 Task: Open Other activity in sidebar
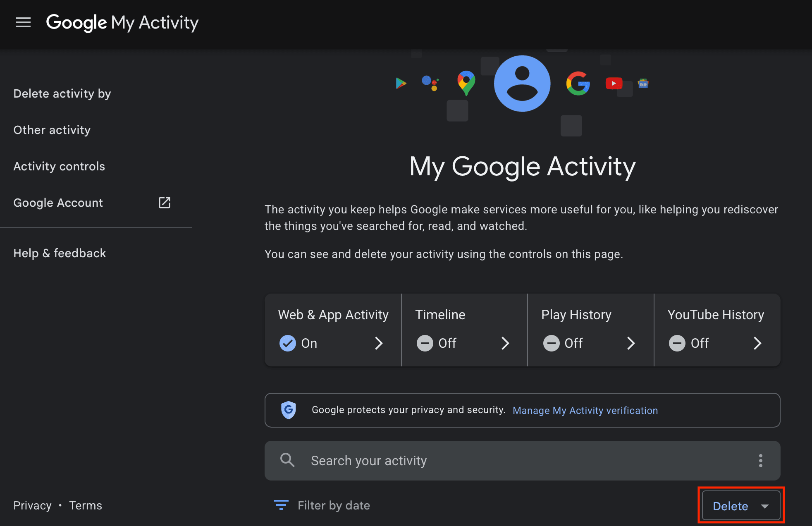click(x=52, y=130)
